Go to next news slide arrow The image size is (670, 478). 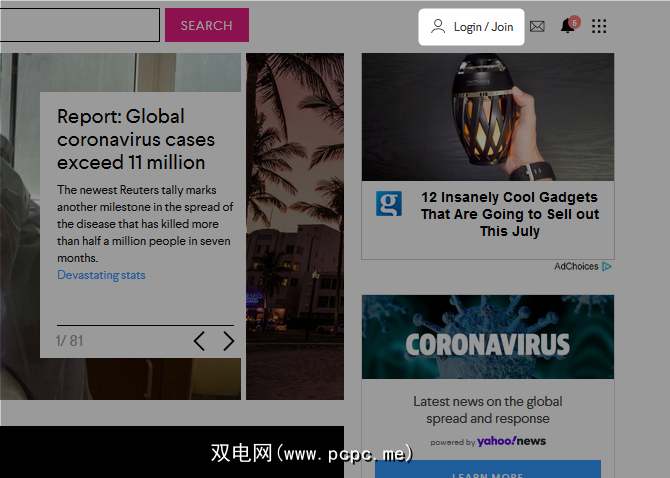pyautogui.click(x=229, y=341)
